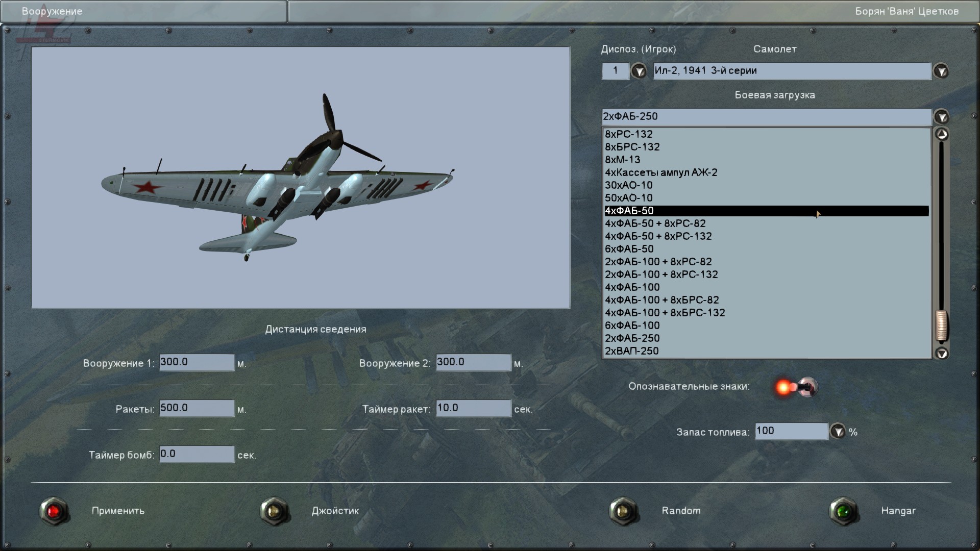Open the Самолет aircraft dropdown
This screenshot has width=980, height=551.
pos(941,71)
